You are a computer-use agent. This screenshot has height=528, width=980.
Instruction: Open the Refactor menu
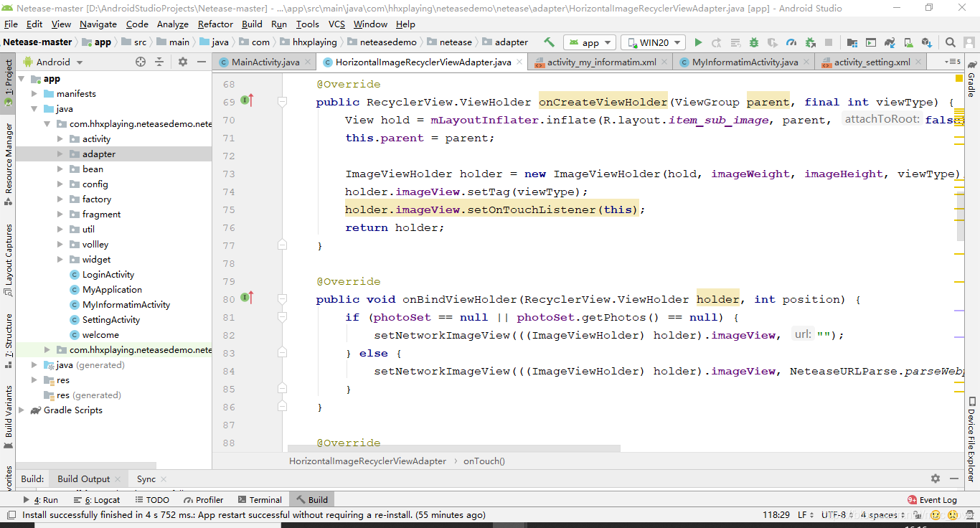(215, 24)
